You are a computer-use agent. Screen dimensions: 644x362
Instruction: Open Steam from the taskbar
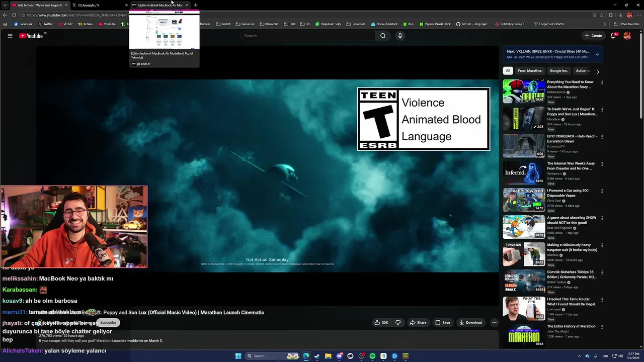[x=317, y=356]
